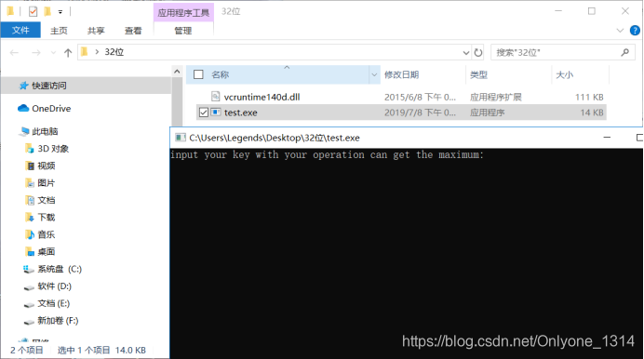
Task: Open the 桌面 folder
Action: (x=46, y=251)
